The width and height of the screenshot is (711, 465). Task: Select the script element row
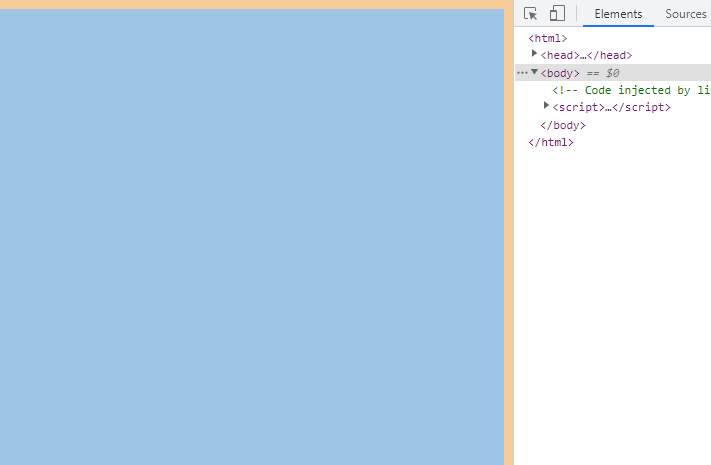[611, 108]
